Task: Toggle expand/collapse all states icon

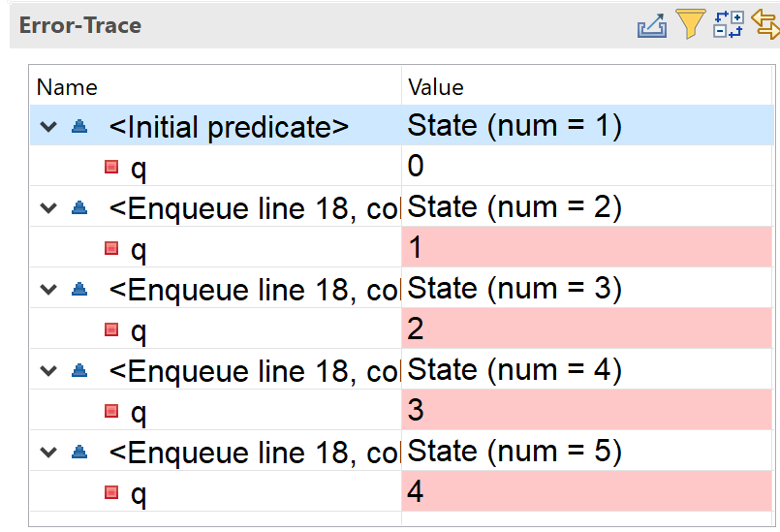Action: click(728, 25)
